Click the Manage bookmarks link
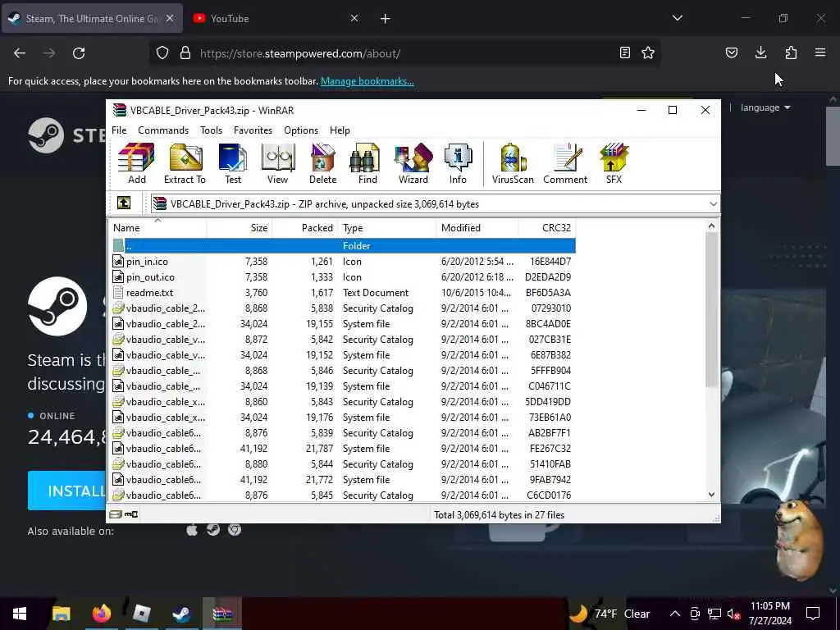 tap(367, 81)
